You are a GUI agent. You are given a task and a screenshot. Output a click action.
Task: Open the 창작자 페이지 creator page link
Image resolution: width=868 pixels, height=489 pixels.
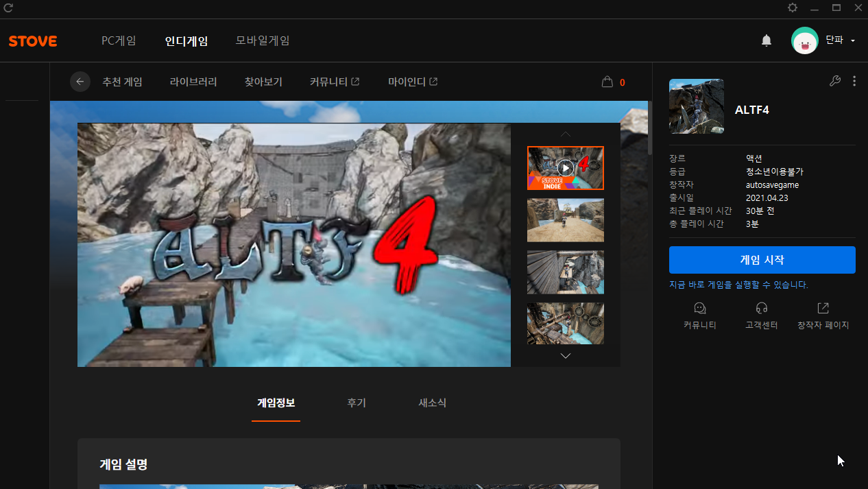click(x=823, y=315)
